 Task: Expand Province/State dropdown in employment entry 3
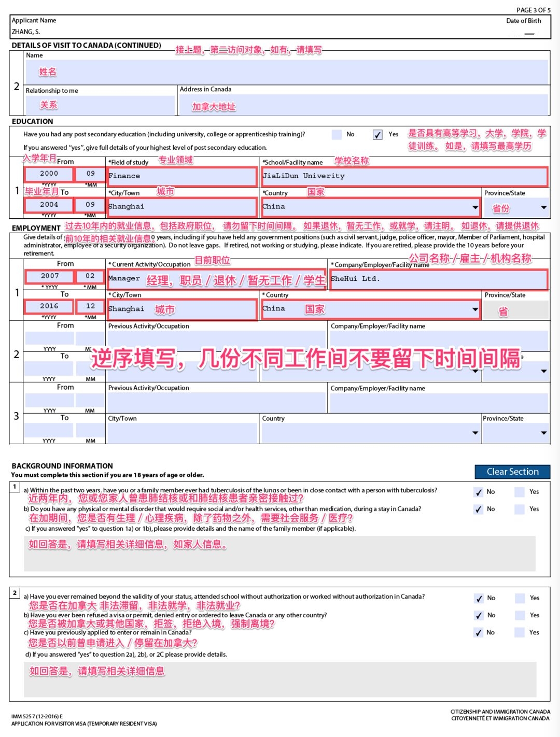543,432
